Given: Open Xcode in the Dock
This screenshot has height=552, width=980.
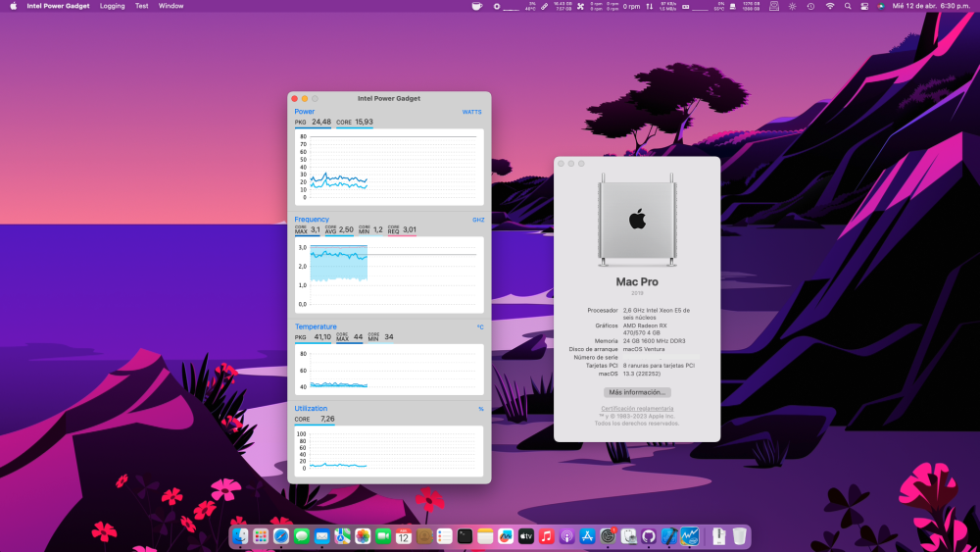Looking at the screenshot, I should [x=668, y=536].
